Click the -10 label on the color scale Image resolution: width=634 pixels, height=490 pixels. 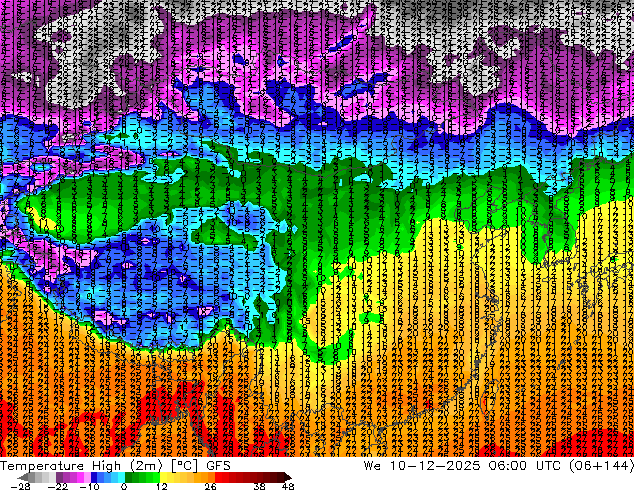(89, 486)
